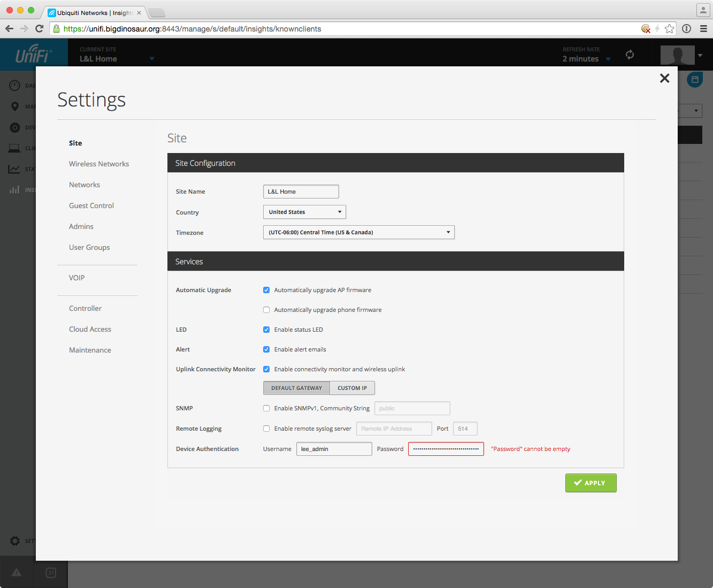Go to the Maintenance settings section
Image resolution: width=713 pixels, height=588 pixels.
pyautogui.click(x=90, y=350)
